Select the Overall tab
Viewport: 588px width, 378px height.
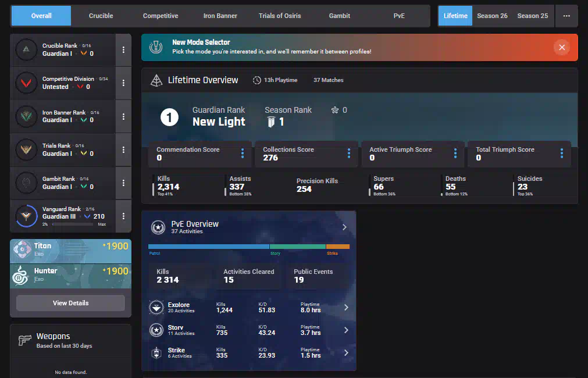pyautogui.click(x=41, y=16)
